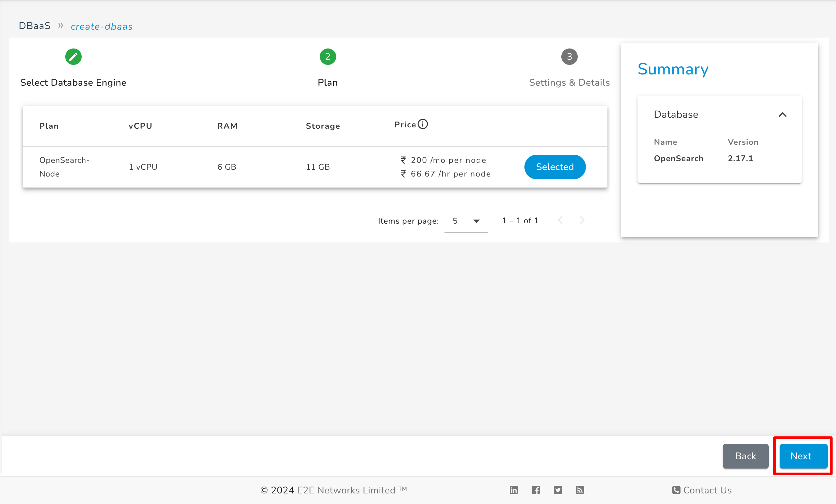
Task: Click the 200 /mo per node price
Action: [x=443, y=160]
